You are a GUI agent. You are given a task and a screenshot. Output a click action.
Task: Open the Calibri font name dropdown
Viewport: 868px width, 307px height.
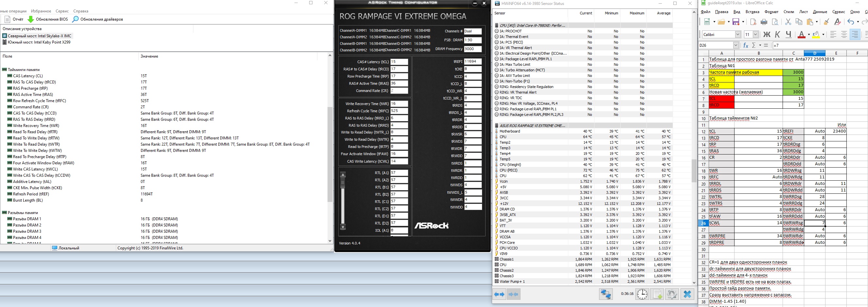pos(737,34)
